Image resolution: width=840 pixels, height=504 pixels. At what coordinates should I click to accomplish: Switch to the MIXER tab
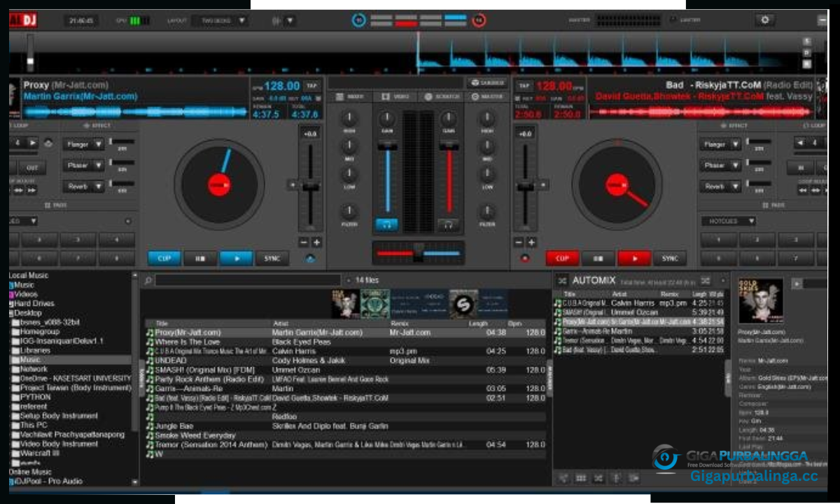pos(350,97)
